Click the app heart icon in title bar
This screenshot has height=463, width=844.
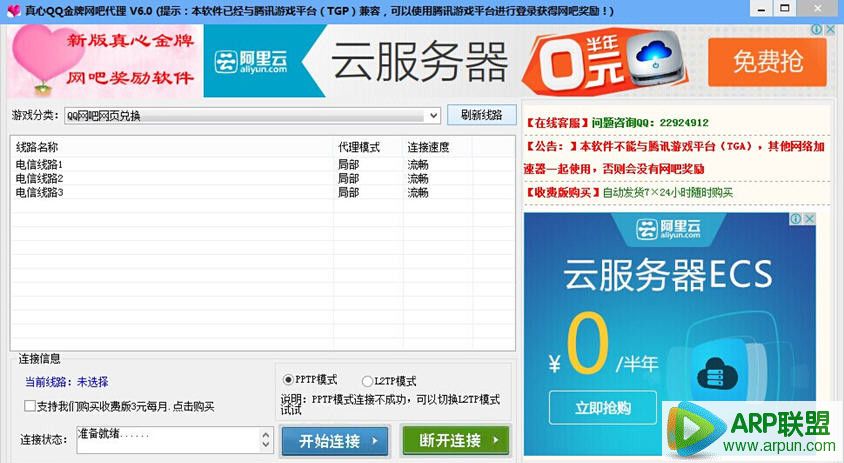point(13,10)
